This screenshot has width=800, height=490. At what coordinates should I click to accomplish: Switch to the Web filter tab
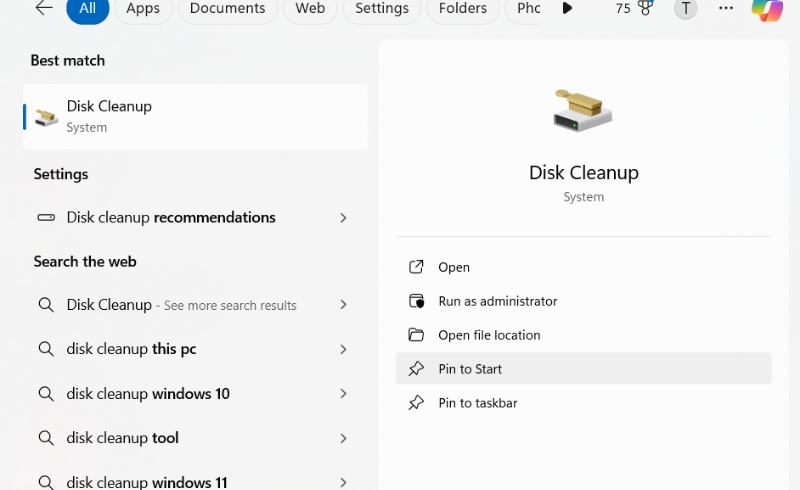310,9
